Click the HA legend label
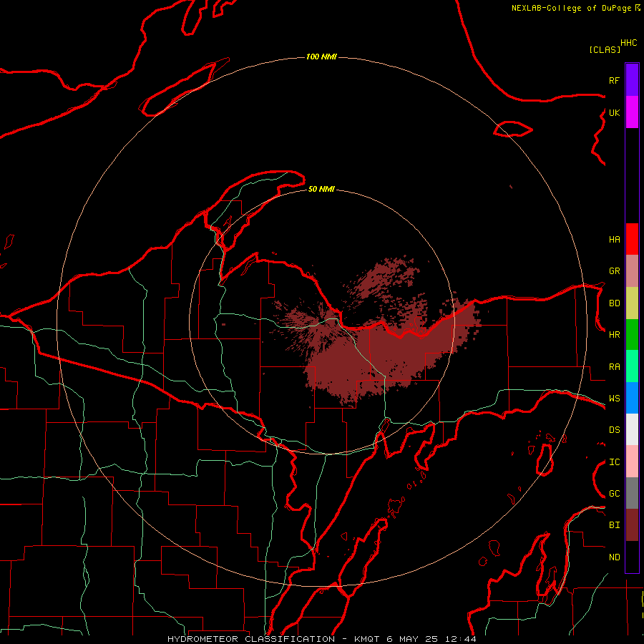644x644 pixels. pos(614,239)
